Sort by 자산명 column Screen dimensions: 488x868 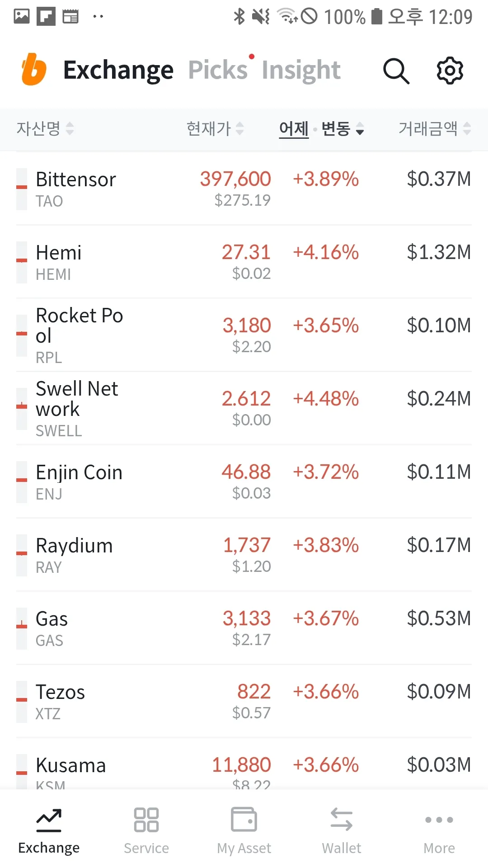[45, 129]
